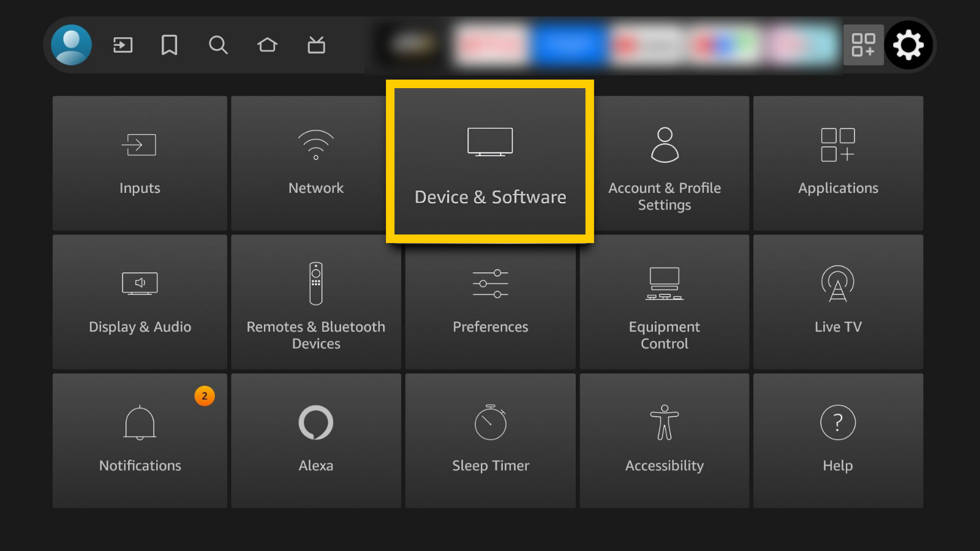Open the Live TV settings tile

pos(838,302)
